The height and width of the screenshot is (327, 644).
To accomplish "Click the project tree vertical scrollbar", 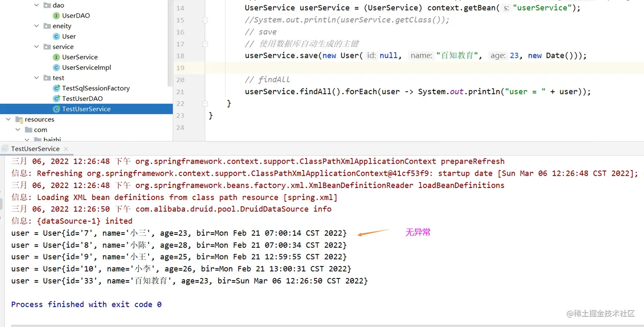I will tap(170, 43).
